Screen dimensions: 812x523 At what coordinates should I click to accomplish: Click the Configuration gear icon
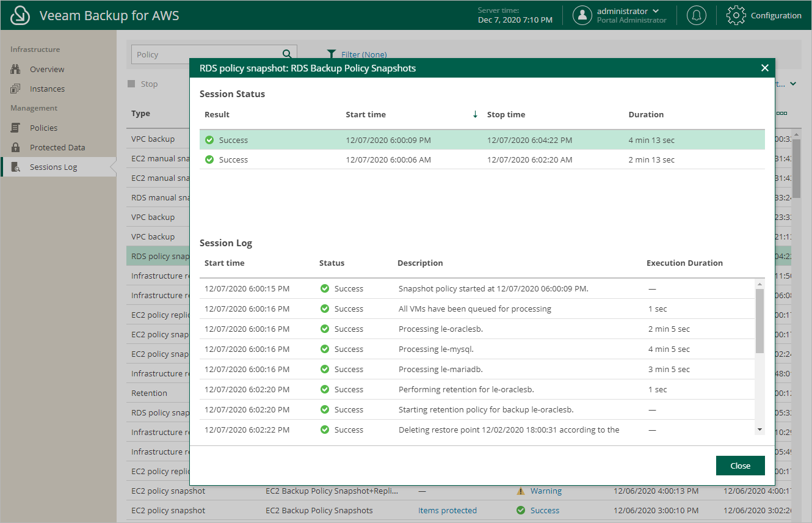tap(736, 15)
